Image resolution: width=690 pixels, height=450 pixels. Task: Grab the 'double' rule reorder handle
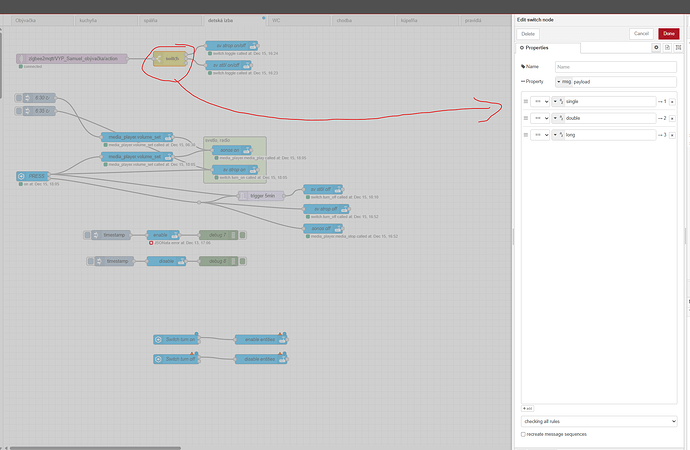click(525, 118)
